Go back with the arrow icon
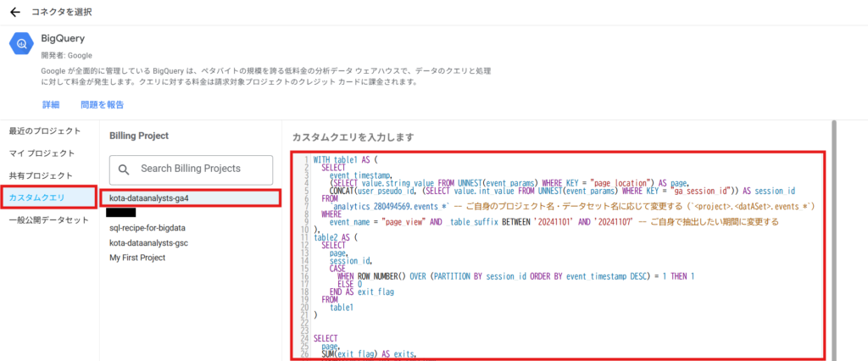The width and height of the screenshot is (868, 361). point(15,12)
